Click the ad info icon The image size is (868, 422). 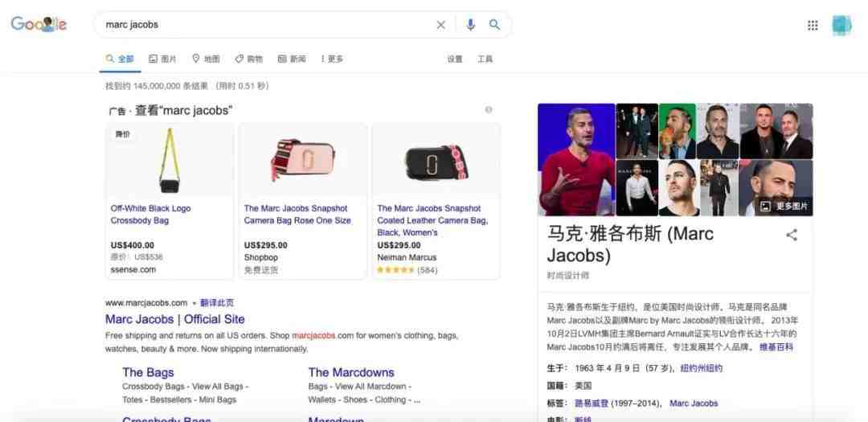[489, 109]
